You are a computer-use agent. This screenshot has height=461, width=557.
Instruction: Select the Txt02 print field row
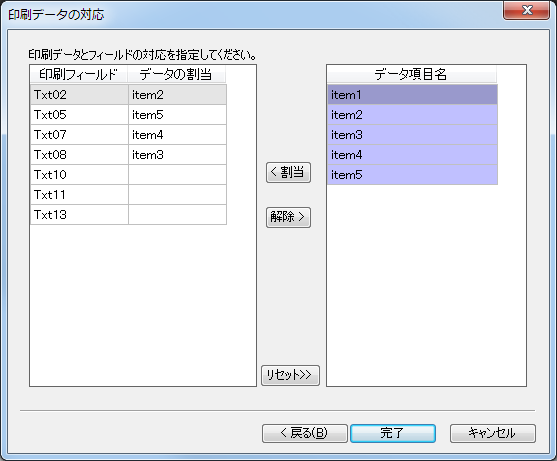tap(128, 95)
